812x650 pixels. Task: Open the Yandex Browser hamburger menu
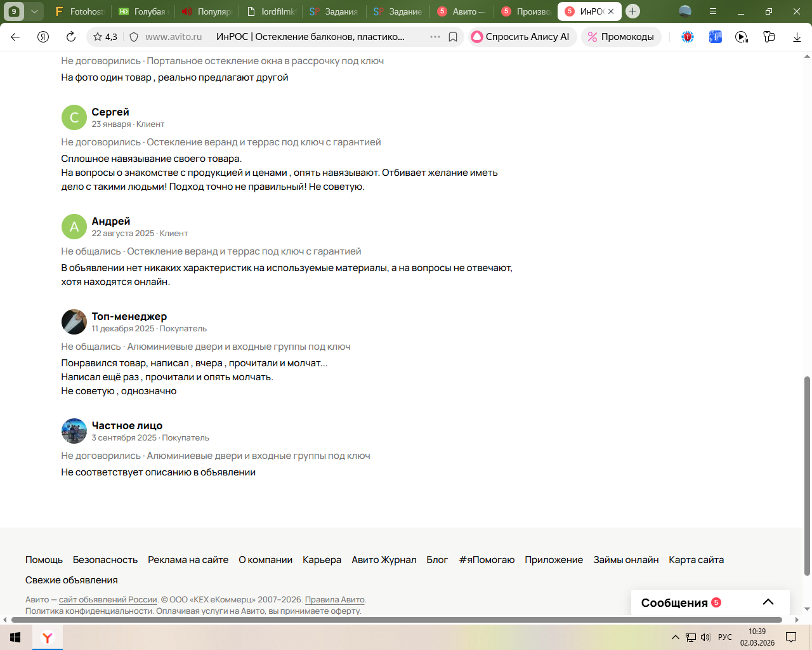pos(713,11)
